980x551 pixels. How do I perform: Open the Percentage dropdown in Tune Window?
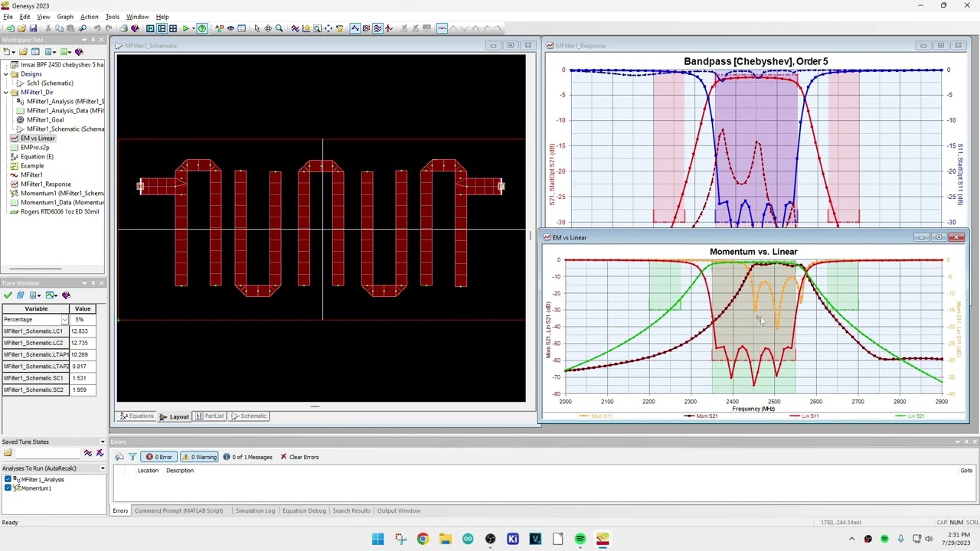point(65,319)
